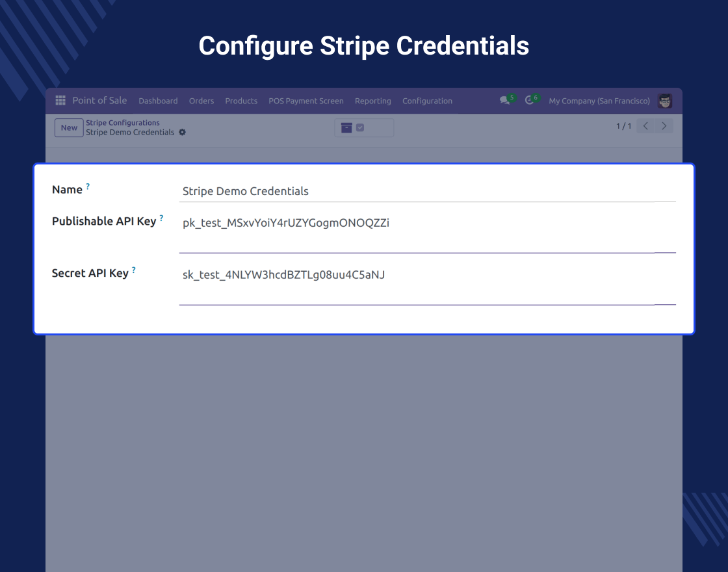Click the Publishable API Key label
The width and height of the screenshot is (728, 572).
click(104, 222)
